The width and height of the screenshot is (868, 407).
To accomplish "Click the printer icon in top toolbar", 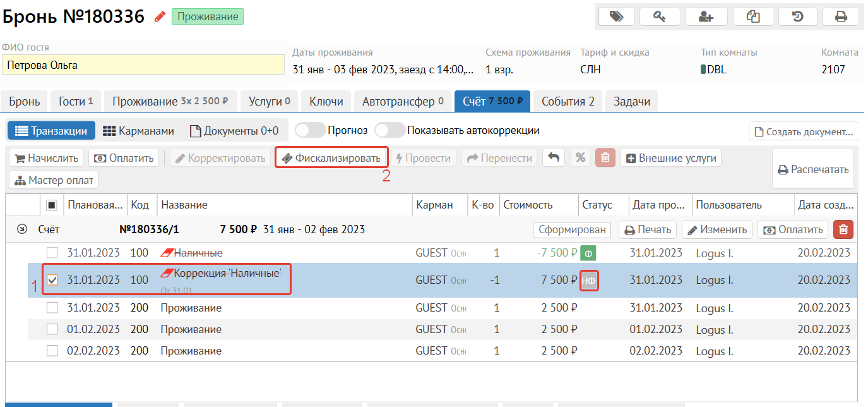I will 841,17.
